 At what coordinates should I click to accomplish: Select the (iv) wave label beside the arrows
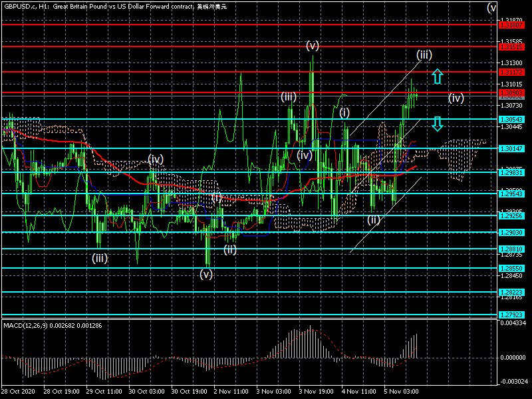(456, 98)
